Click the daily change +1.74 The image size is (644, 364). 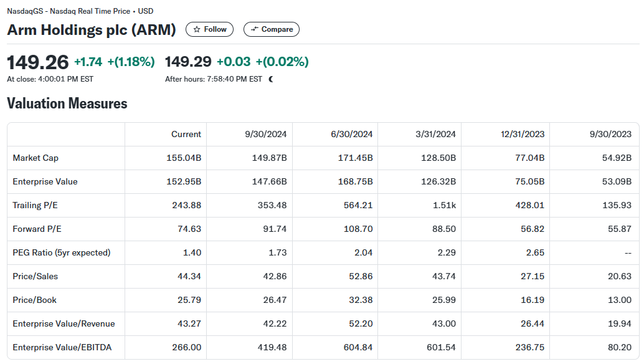(x=88, y=62)
